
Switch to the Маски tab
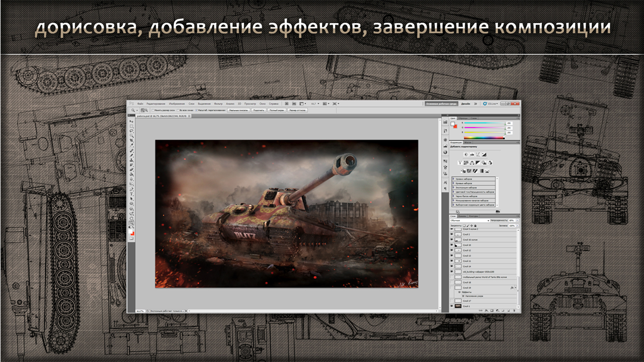(467, 142)
